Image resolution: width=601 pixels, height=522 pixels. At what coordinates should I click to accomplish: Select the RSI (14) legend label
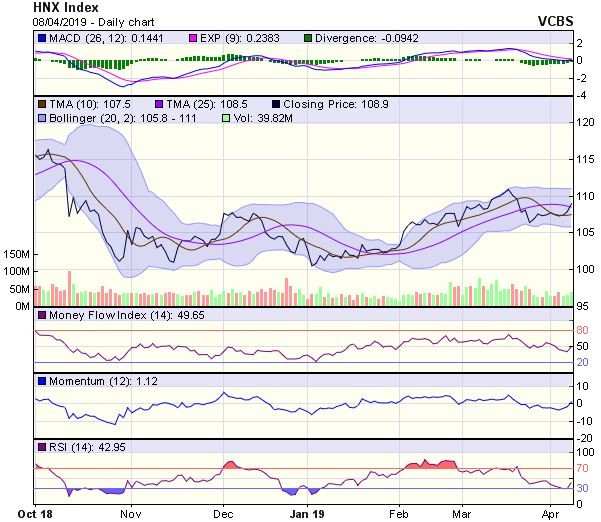point(72,445)
